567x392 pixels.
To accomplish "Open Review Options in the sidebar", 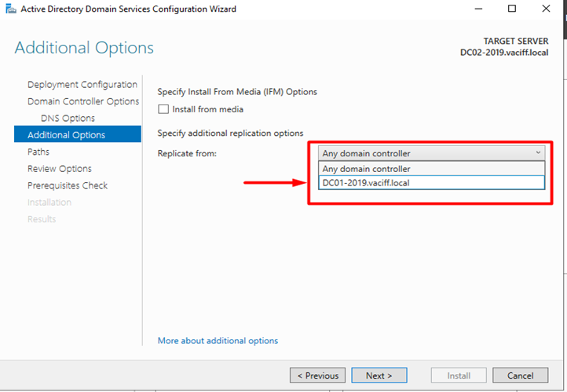I will click(x=60, y=169).
